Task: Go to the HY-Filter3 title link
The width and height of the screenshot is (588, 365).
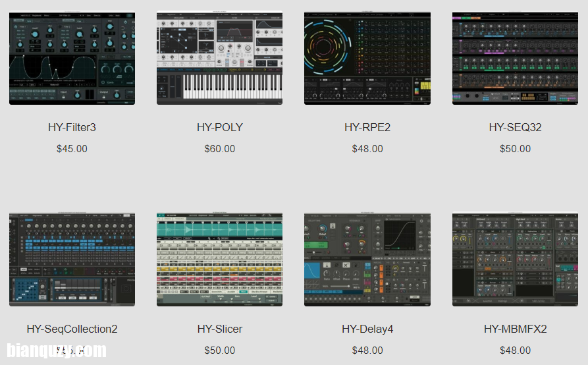Action: click(x=72, y=128)
